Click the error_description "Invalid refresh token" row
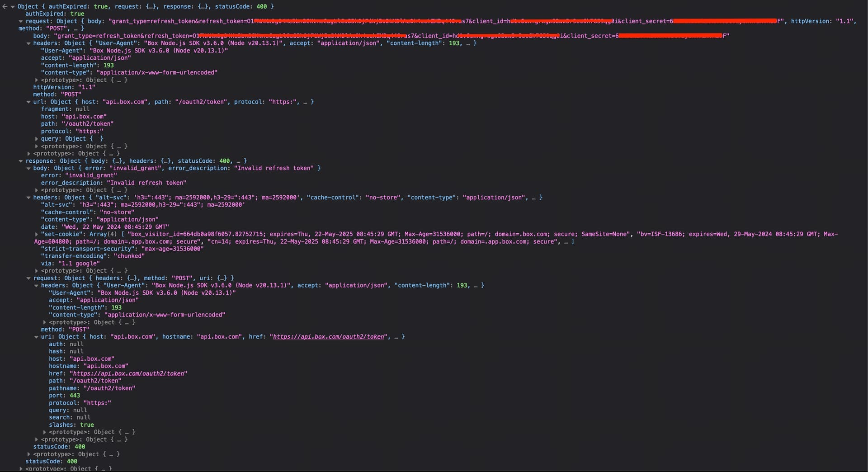The height and width of the screenshot is (472, 868). pyautogui.click(x=114, y=183)
